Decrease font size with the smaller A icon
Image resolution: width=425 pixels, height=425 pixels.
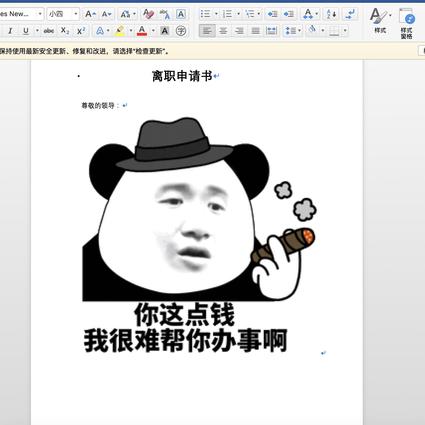point(106,14)
